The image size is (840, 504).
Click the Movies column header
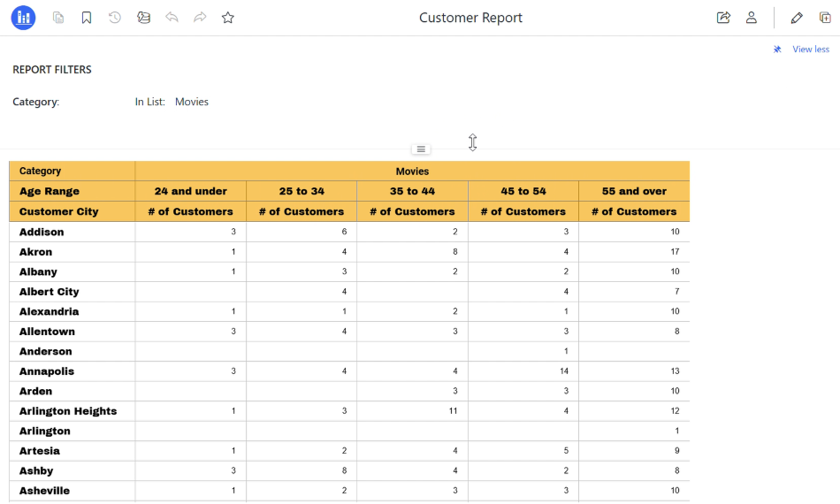tap(412, 171)
